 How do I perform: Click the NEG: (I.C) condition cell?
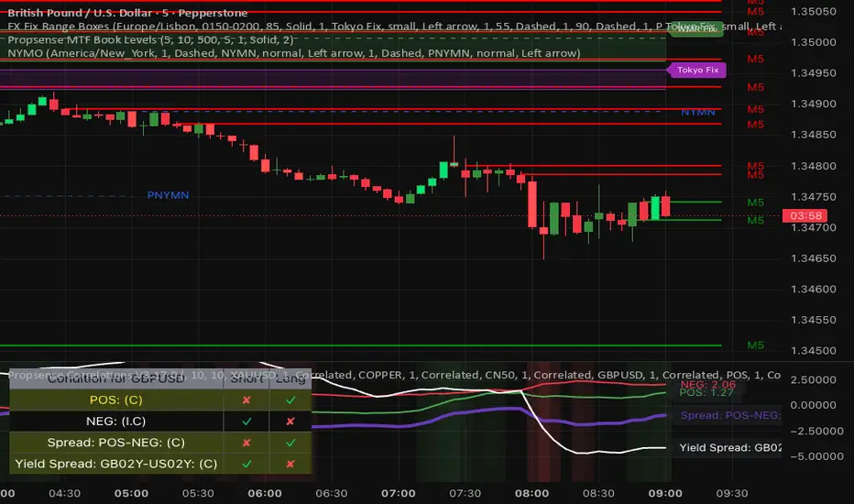(116, 422)
